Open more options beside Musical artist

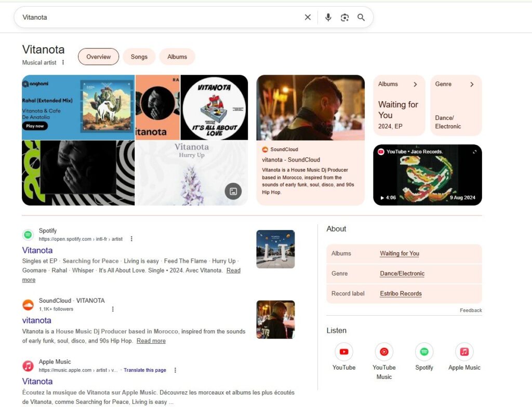pos(63,62)
